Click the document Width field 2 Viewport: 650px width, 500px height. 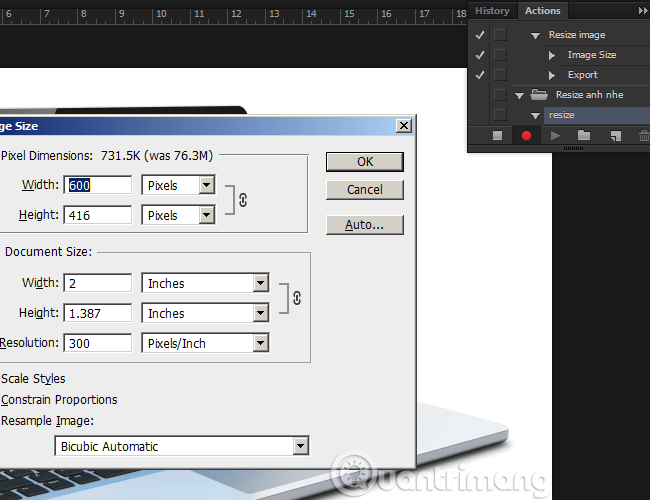(98, 283)
